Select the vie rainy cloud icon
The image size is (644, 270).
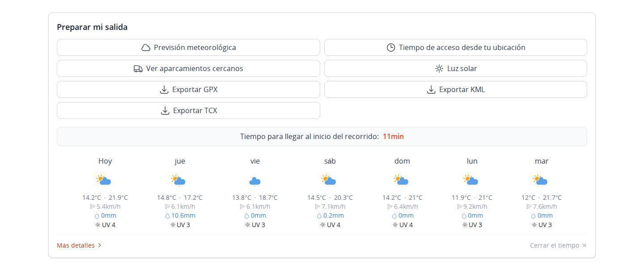255,181
